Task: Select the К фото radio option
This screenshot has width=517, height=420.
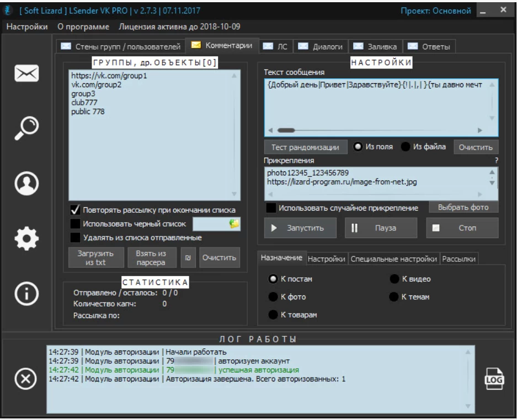Action: tap(273, 297)
